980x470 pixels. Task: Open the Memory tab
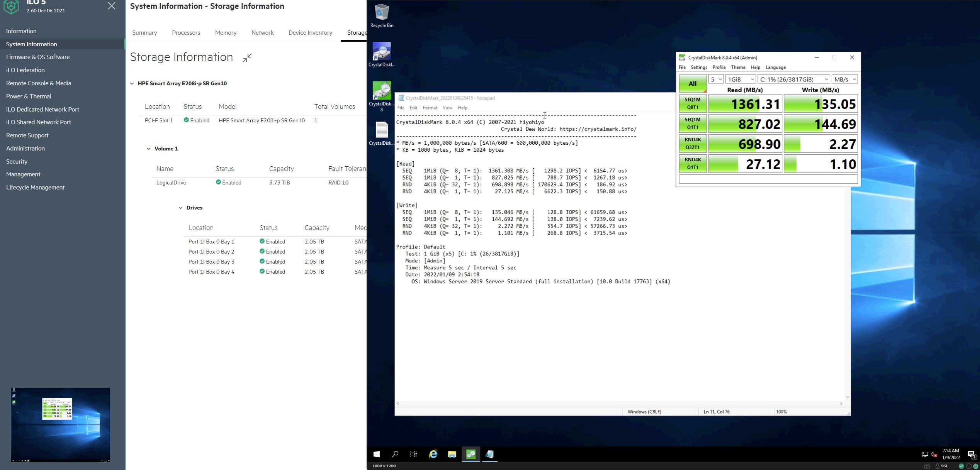pyautogui.click(x=226, y=33)
